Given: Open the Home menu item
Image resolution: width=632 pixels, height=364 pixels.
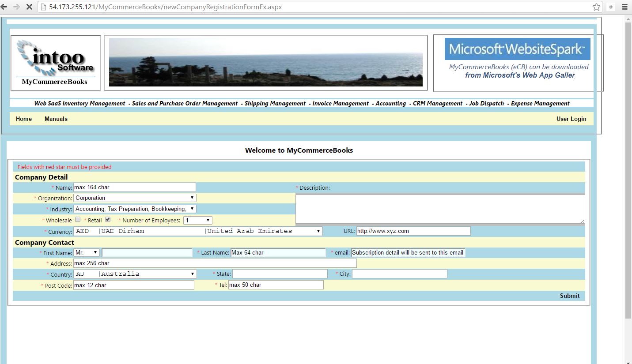Looking at the screenshot, I should (x=24, y=119).
